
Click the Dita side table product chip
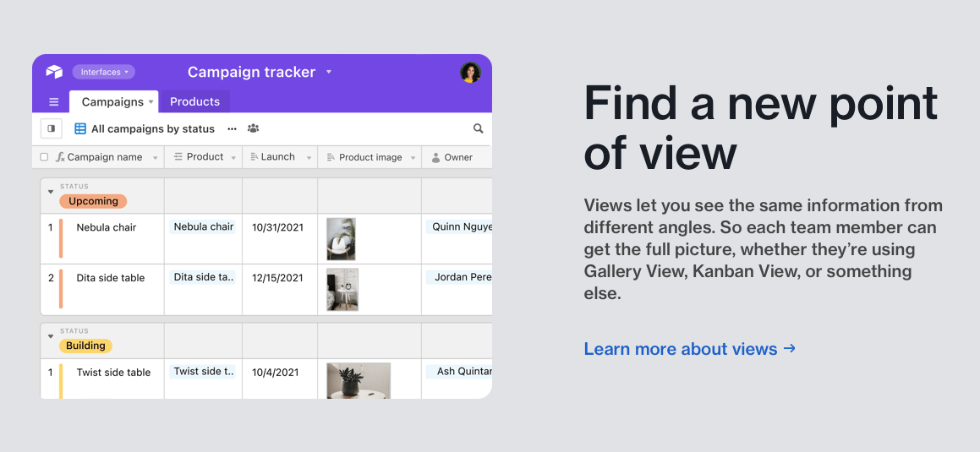(x=204, y=276)
